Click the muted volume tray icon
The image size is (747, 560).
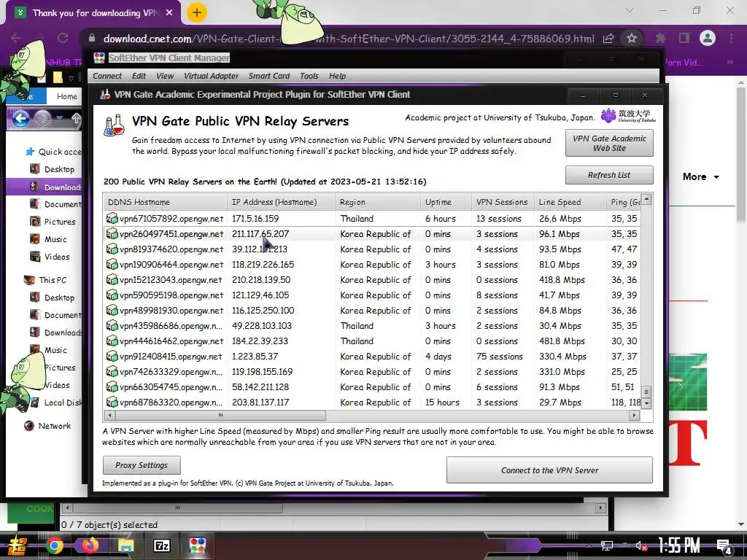[641, 546]
